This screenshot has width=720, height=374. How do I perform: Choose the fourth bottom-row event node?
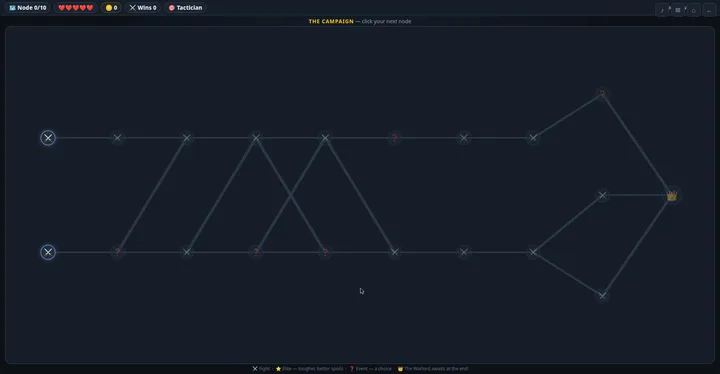pyautogui.click(x=256, y=252)
